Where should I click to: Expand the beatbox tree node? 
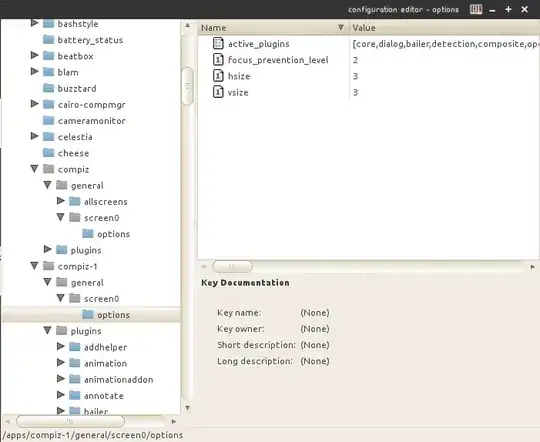(x=34, y=55)
